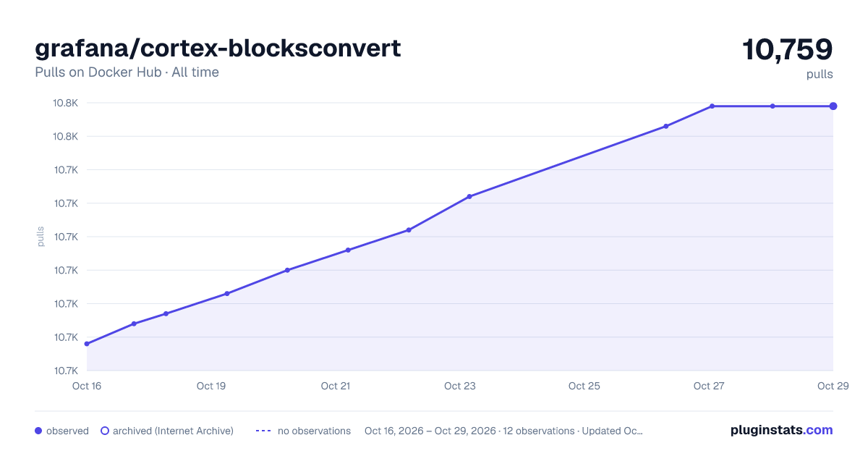Select the data point above the Oct 27 label
Viewport: 868px width, 456px height.
712,106
